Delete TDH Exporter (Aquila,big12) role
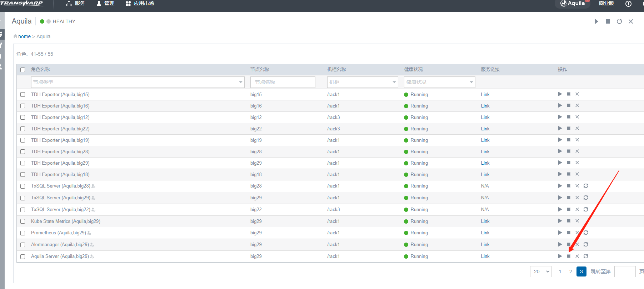The height and width of the screenshot is (289, 644). click(577, 117)
